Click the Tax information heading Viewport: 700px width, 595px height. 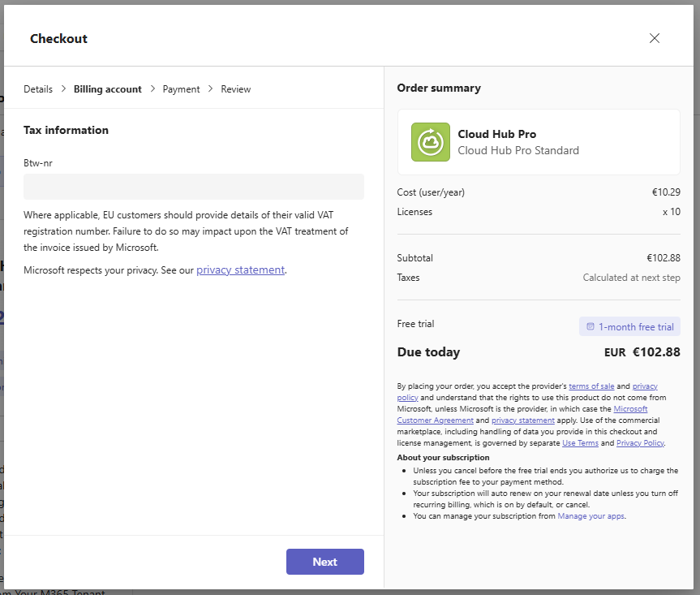click(66, 130)
